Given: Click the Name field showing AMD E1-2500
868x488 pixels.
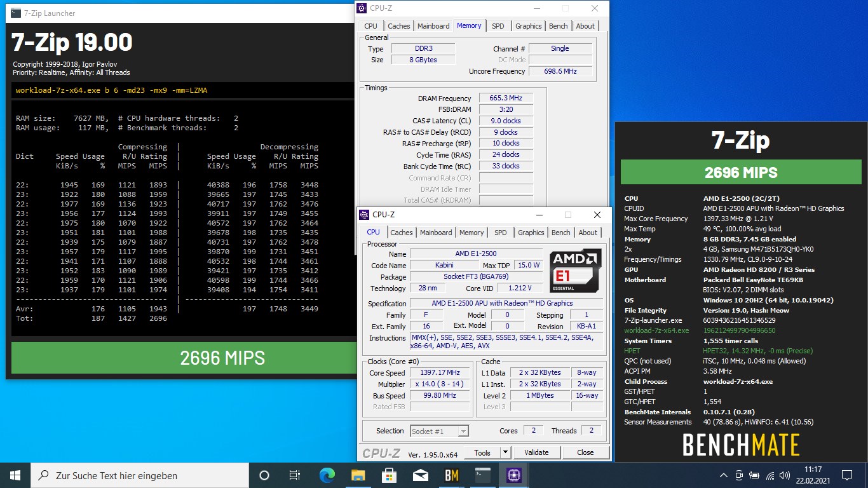Looking at the screenshot, I should 476,254.
